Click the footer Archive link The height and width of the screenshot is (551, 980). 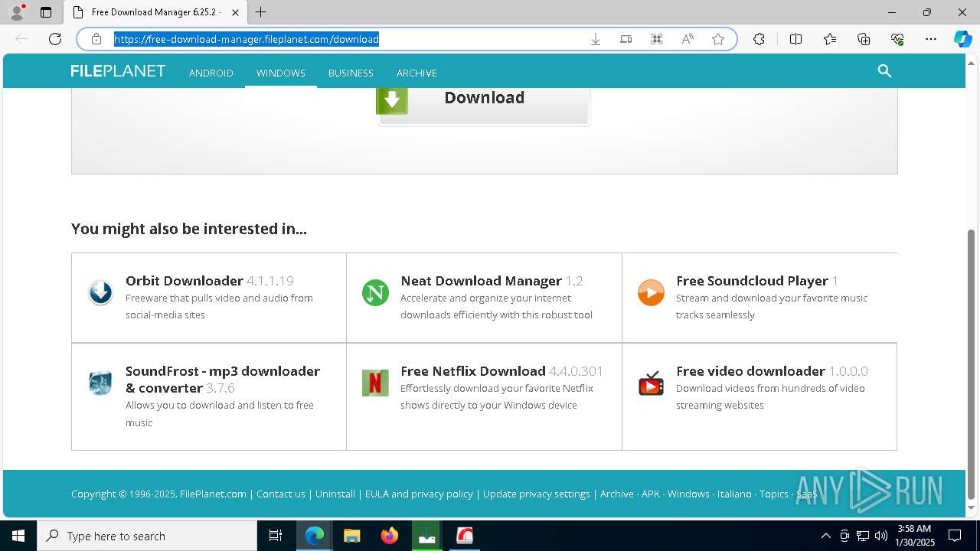[617, 494]
